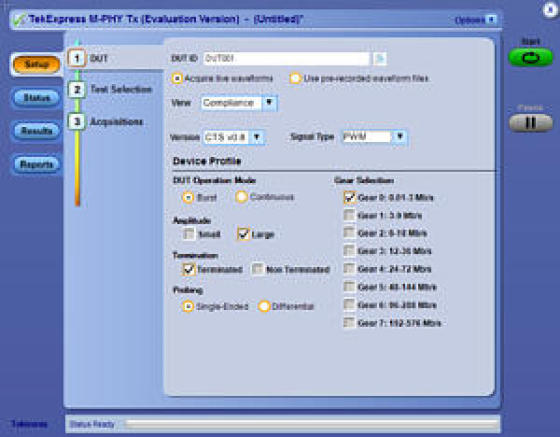
Task: Enable the Gear 4 checkbox
Action: click(x=349, y=269)
